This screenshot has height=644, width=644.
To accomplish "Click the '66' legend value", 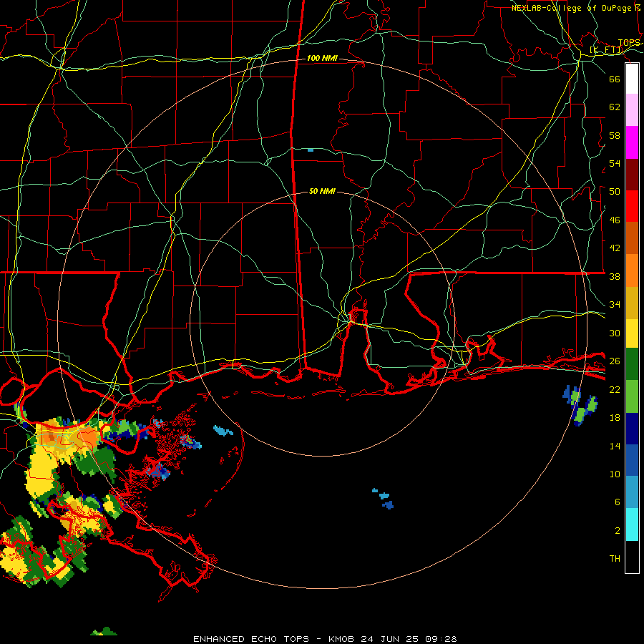I will pos(615,79).
